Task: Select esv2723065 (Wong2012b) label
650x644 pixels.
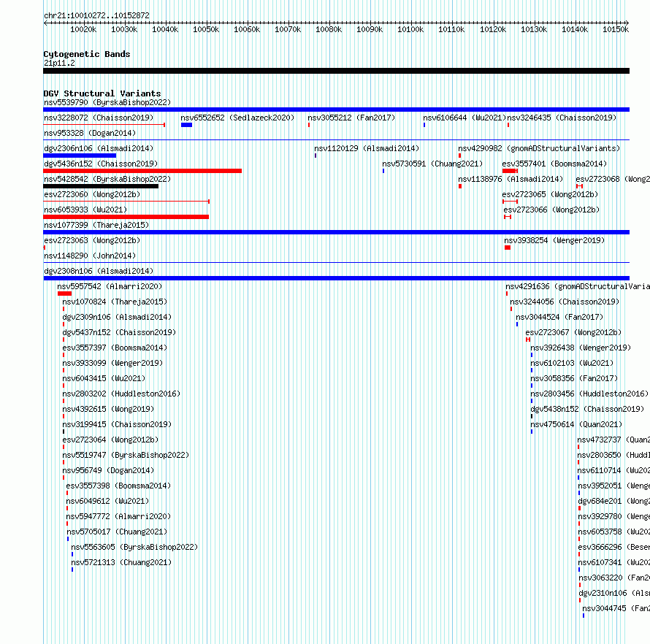Action: click(550, 194)
